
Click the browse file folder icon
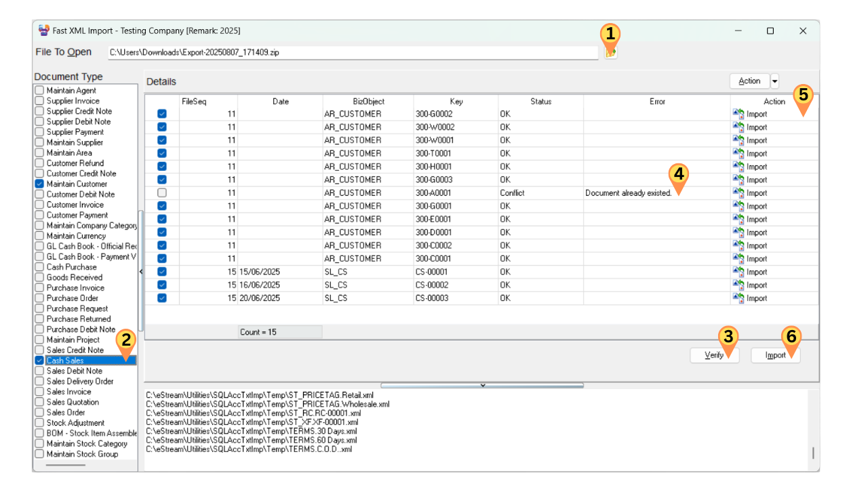(x=610, y=52)
